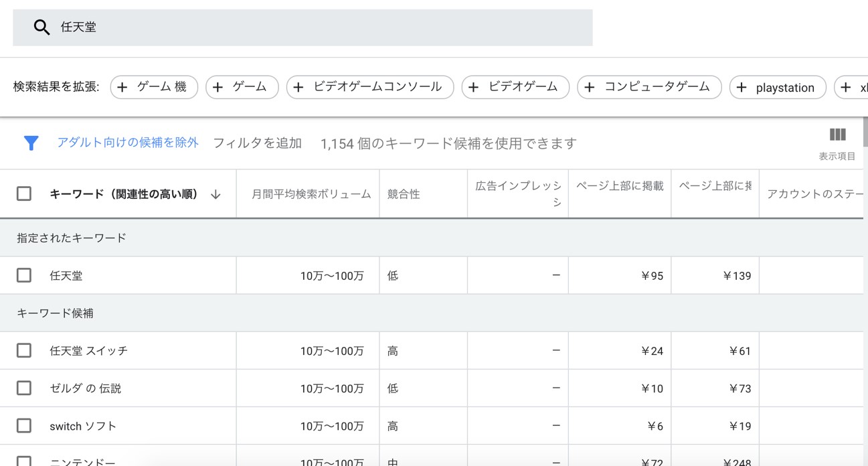Click the ¥73 bid value

740,388
